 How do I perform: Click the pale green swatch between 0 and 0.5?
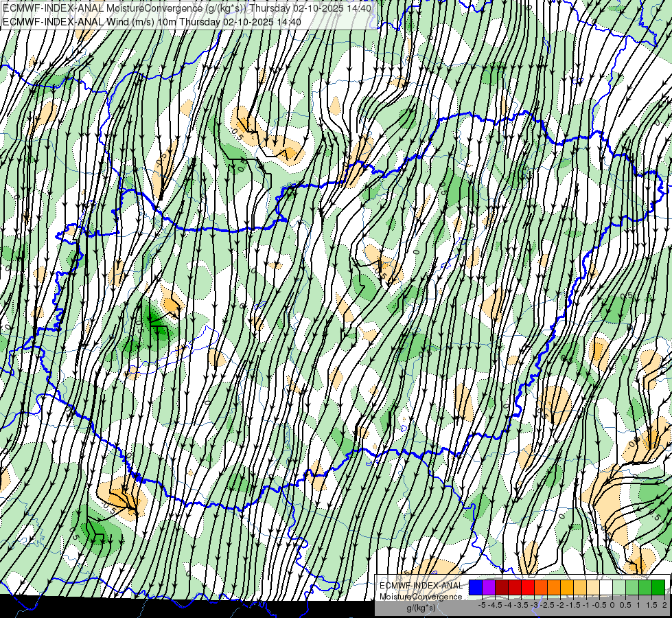[619, 587]
